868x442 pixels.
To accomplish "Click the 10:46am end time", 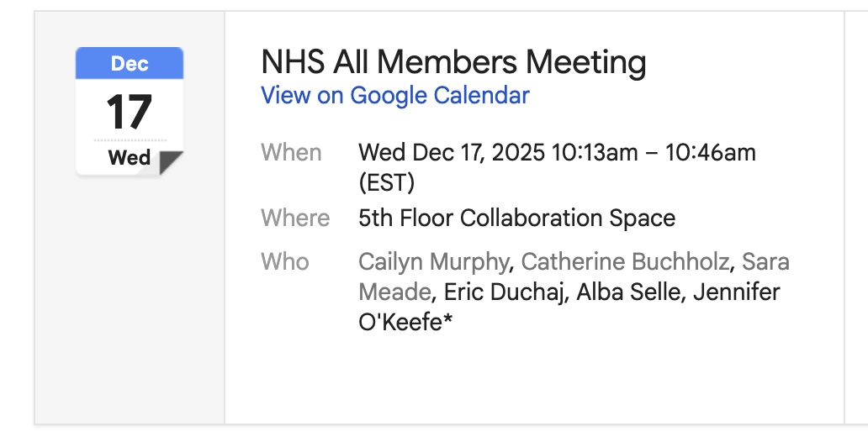I will pos(711,153).
